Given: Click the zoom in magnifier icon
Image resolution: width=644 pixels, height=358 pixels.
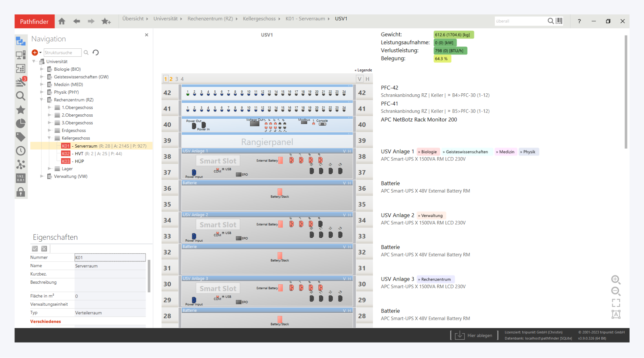Looking at the screenshot, I should coord(616,279).
